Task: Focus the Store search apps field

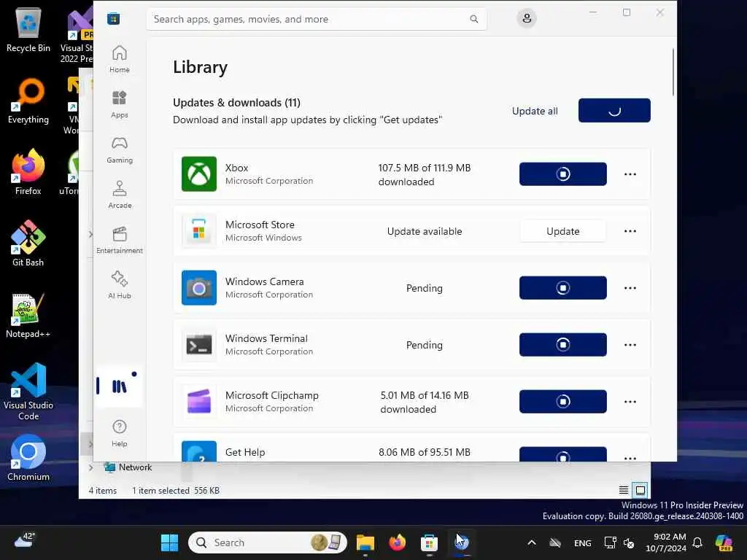Action: coord(317,19)
